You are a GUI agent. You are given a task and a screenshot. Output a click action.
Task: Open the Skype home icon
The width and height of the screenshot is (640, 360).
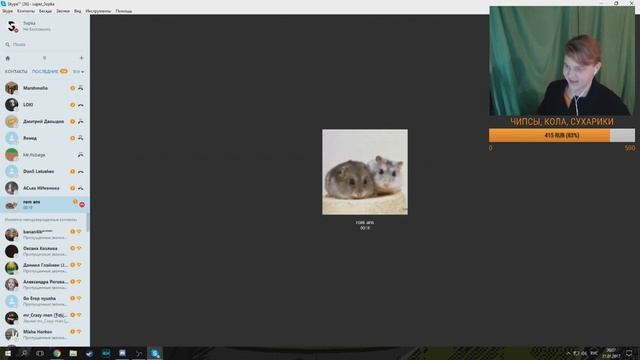point(7,58)
